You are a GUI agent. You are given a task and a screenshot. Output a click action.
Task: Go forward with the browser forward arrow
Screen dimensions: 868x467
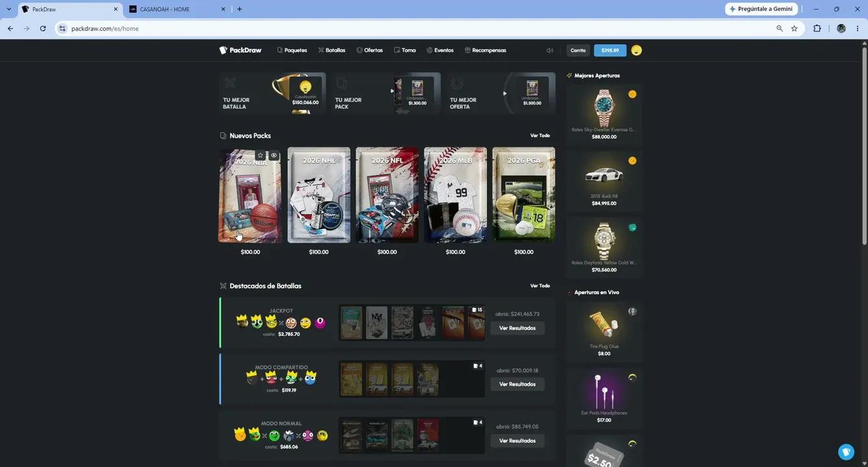(x=27, y=29)
